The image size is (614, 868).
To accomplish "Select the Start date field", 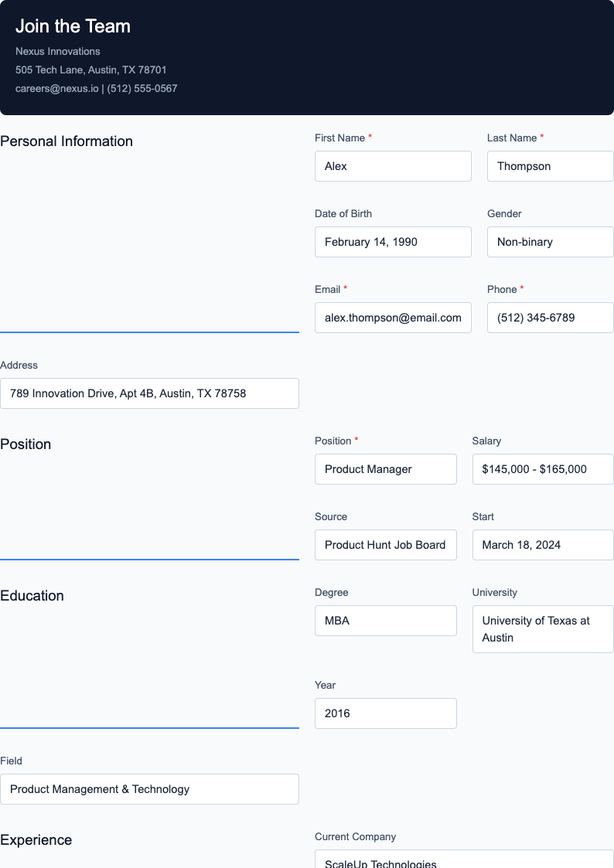I will [x=542, y=545].
